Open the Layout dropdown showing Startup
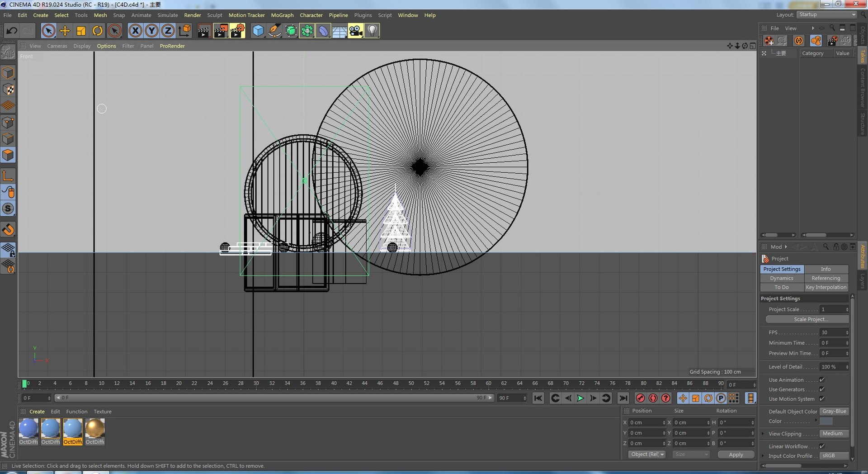 click(826, 14)
